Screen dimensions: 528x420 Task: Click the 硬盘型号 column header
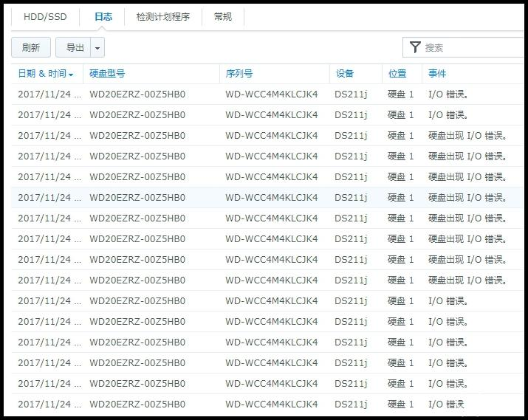[107, 74]
